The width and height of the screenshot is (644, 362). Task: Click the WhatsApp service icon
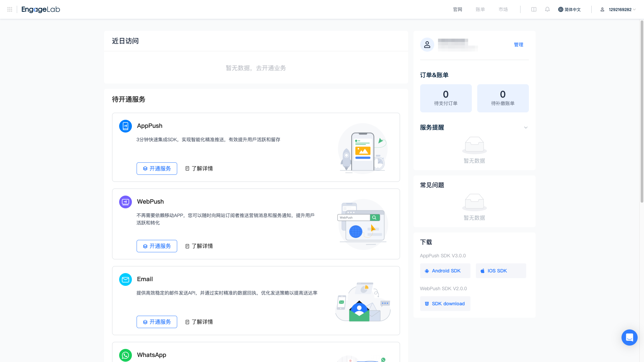[126, 355]
